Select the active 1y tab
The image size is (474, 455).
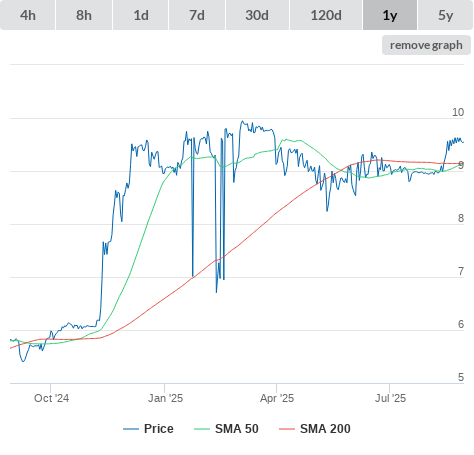(390, 15)
